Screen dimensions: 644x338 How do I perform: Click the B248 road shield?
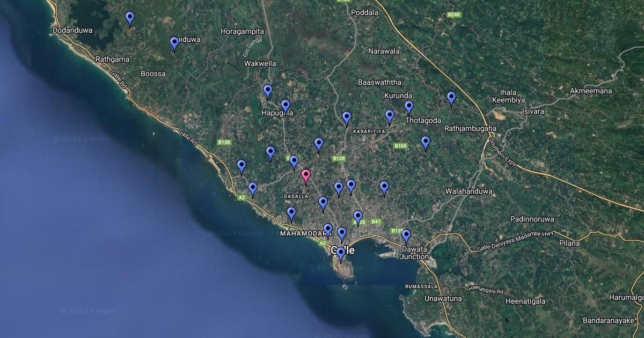[453, 14]
